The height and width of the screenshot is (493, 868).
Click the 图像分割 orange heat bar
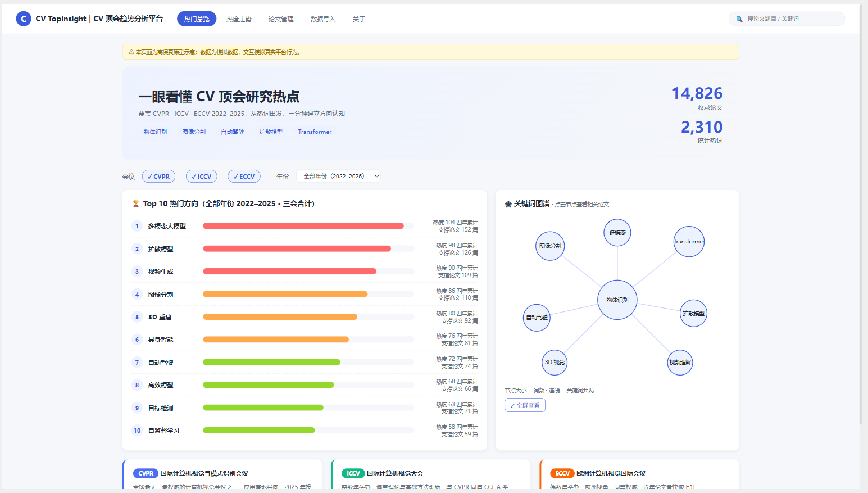click(x=285, y=294)
